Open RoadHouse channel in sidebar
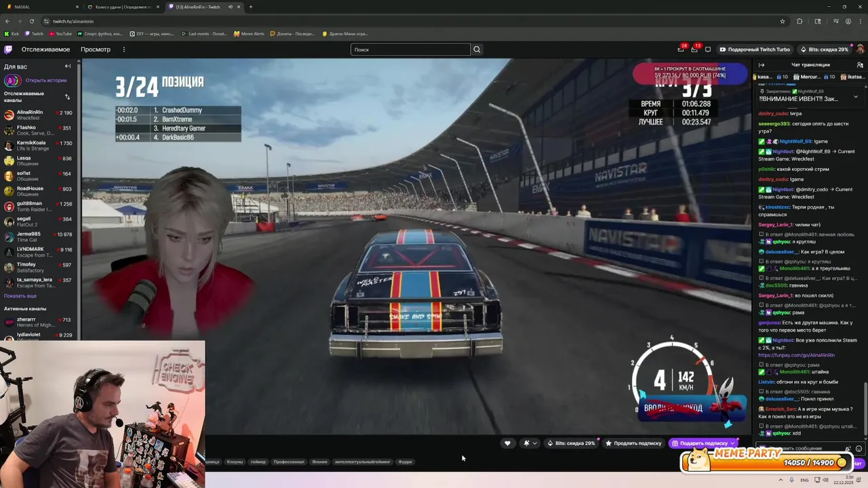 pyautogui.click(x=38, y=191)
